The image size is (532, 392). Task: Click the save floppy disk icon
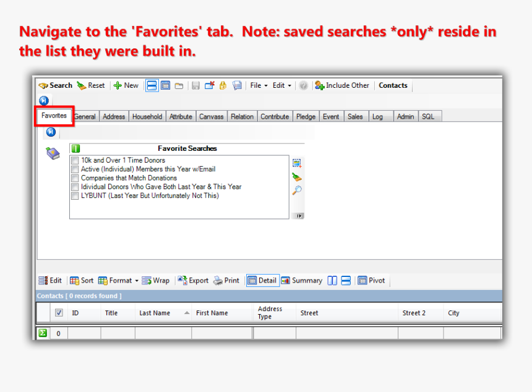195,85
